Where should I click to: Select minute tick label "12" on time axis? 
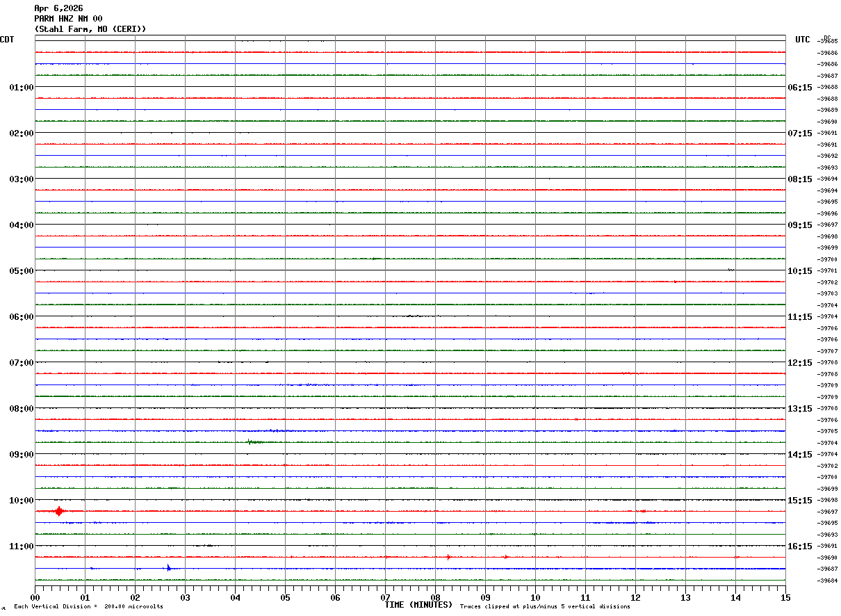tap(635, 597)
